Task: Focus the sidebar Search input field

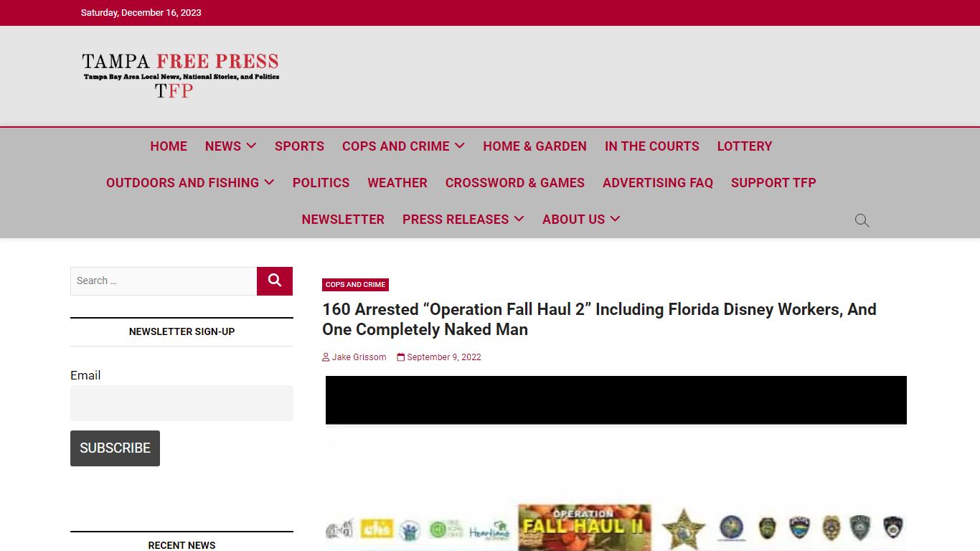Action: click(x=164, y=281)
